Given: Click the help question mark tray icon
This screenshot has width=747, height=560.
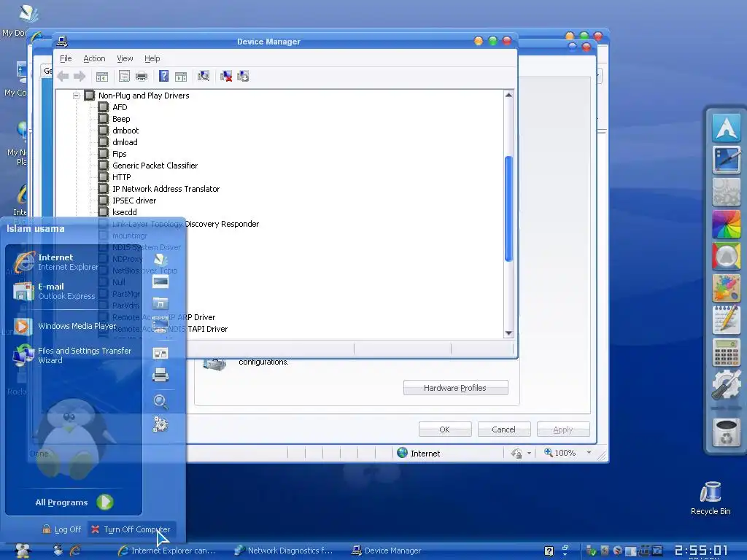Looking at the screenshot, I should (x=549, y=551).
